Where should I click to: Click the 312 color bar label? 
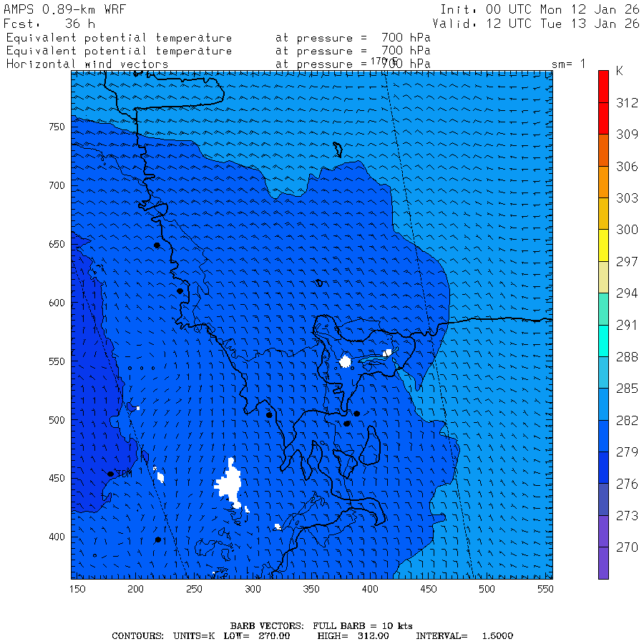click(x=627, y=102)
